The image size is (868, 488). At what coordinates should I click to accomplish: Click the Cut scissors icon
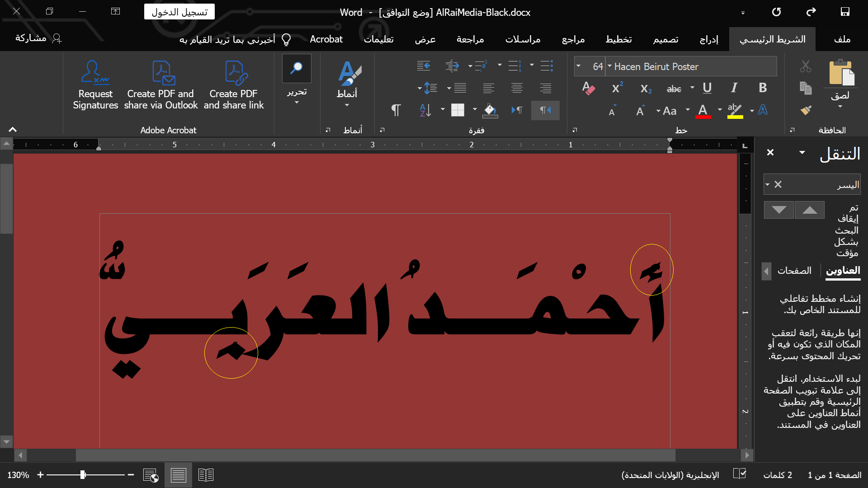[x=806, y=66]
